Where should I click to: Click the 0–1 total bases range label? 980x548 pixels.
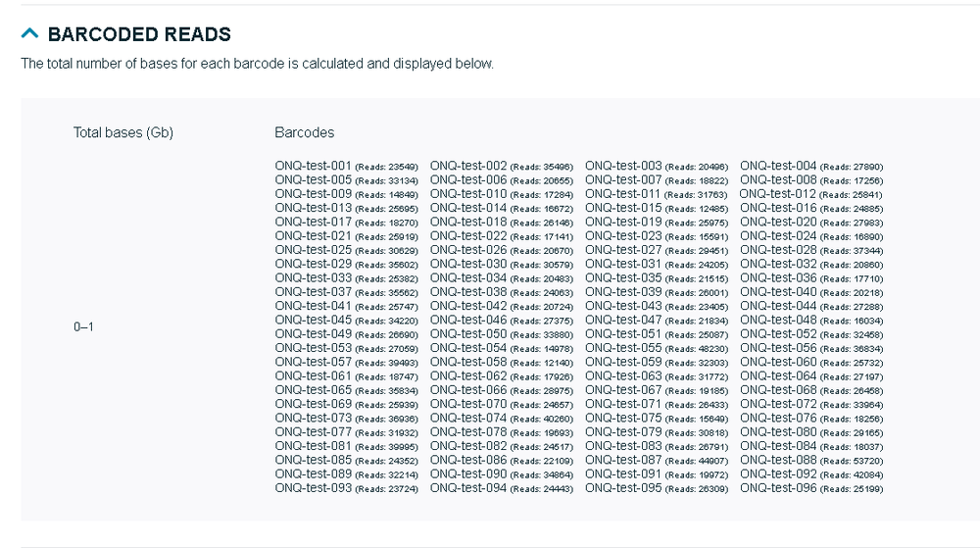pyautogui.click(x=83, y=326)
